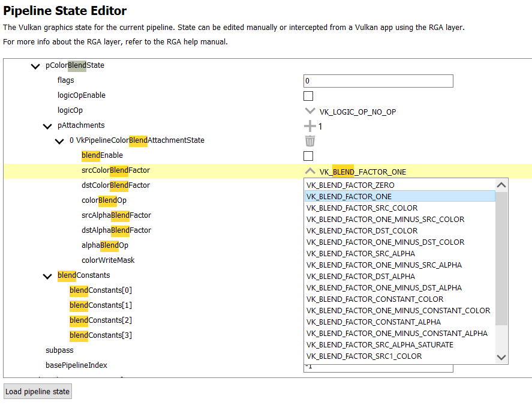Pick VK_BLEND_FACTOR_ONE_MINUS_SRC_ALPHA option
Screen dimensions: 532x405
[384, 265]
